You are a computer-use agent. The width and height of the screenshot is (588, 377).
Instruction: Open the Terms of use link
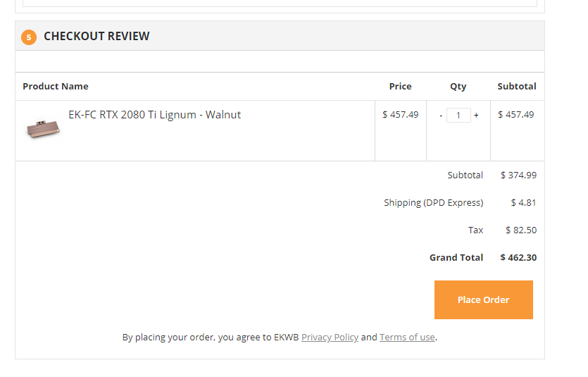pyautogui.click(x=407, y=338)
